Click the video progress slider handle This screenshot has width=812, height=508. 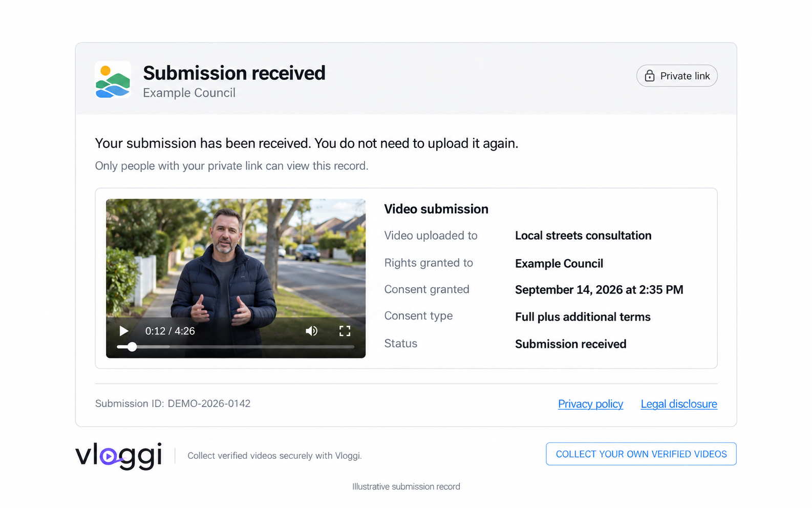tap(132, 347)
